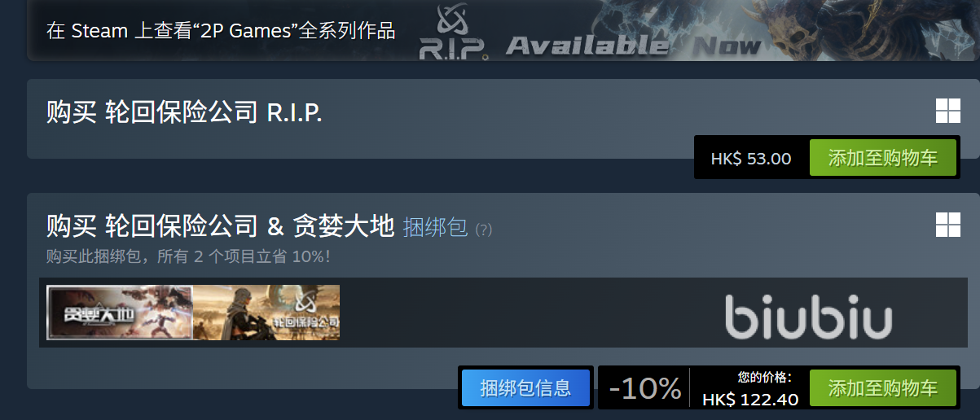Open the 2P Games franchise banner link
Image resolution: width=980 pixels, height=420 pixels.
coord(221,32)
